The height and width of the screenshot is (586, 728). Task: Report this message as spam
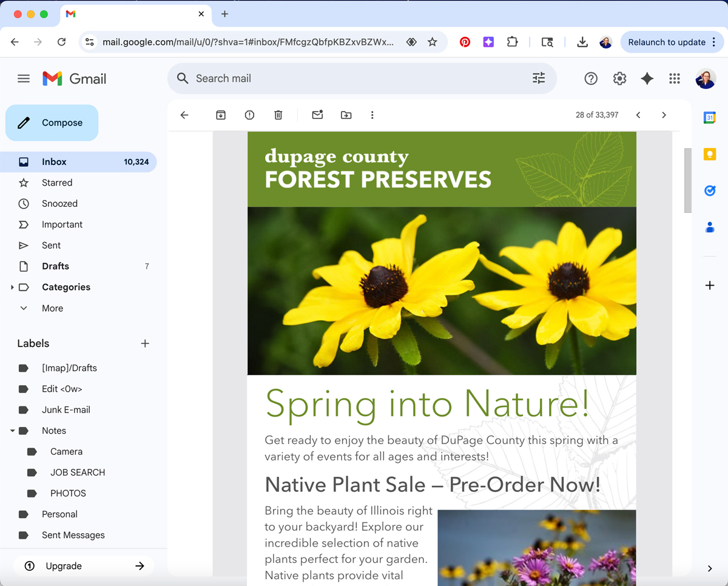(249, 115)
